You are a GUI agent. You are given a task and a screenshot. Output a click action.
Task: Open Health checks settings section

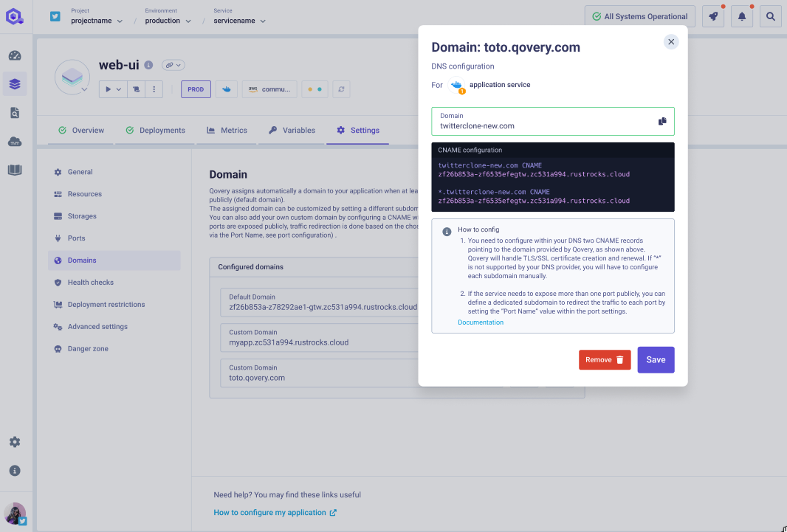(x=114, y=283)
